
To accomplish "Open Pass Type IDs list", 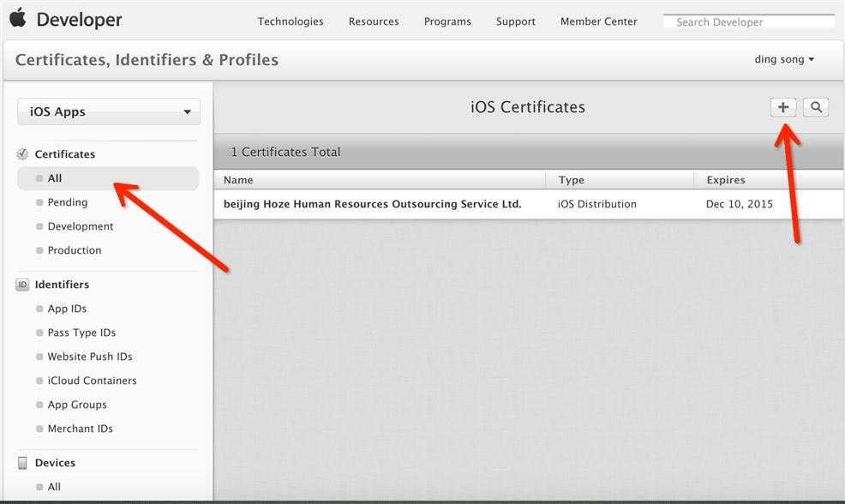I will point(81,333).
